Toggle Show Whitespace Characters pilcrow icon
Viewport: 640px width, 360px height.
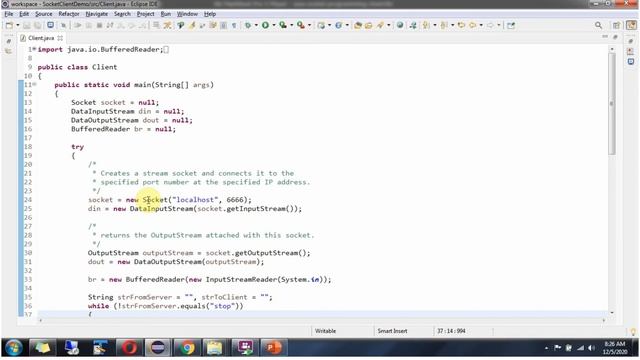(234, 25)
